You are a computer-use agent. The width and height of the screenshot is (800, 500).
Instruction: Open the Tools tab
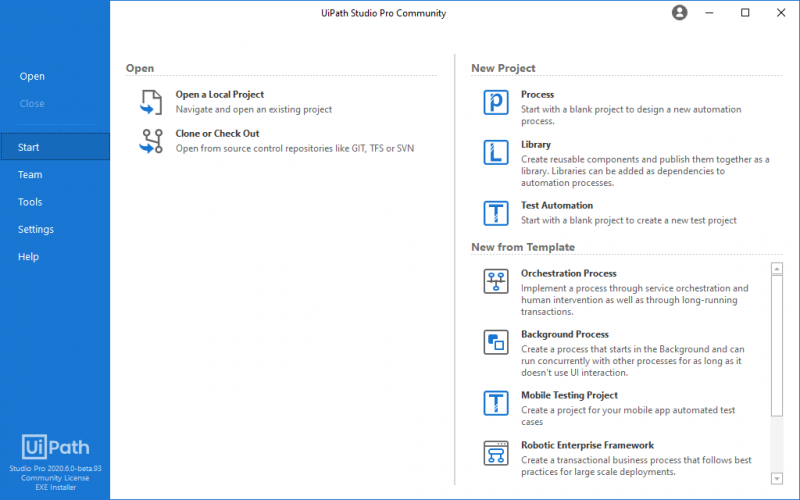pos(30,202)
